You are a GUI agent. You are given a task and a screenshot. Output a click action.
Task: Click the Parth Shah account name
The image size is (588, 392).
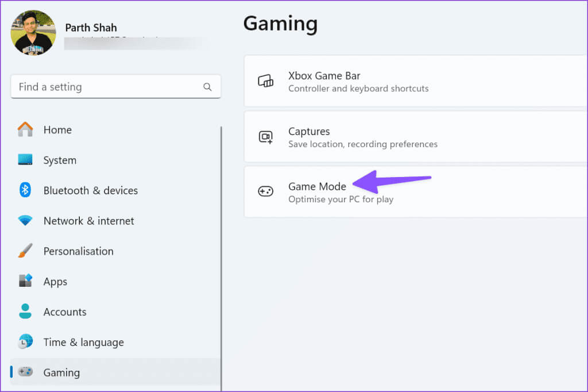click(91, 28)
